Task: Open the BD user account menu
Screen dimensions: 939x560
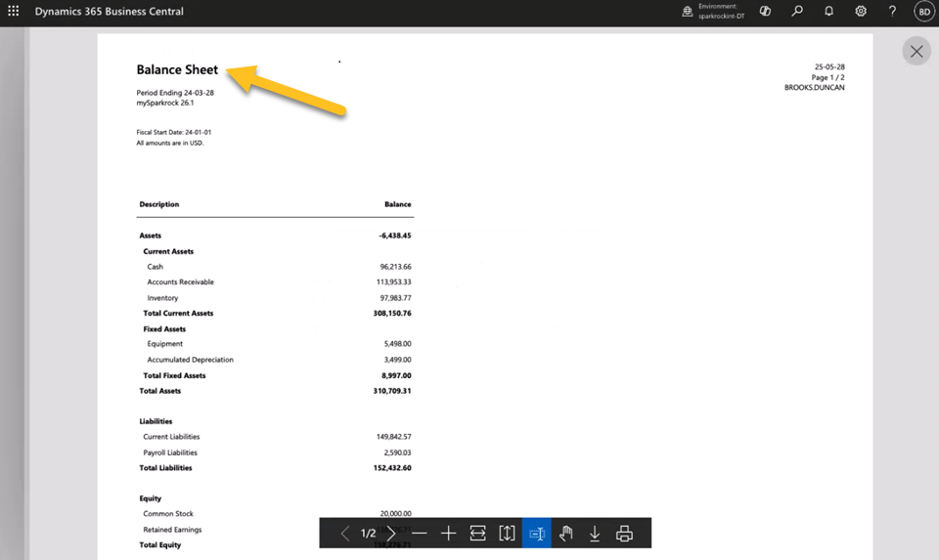Action: click(923, 12)
